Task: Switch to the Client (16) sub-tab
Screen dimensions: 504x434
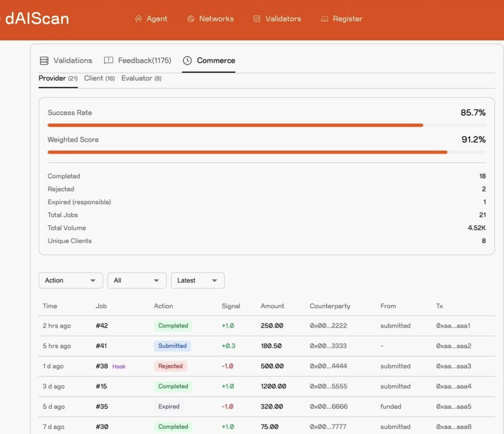Action: point(100,78)
